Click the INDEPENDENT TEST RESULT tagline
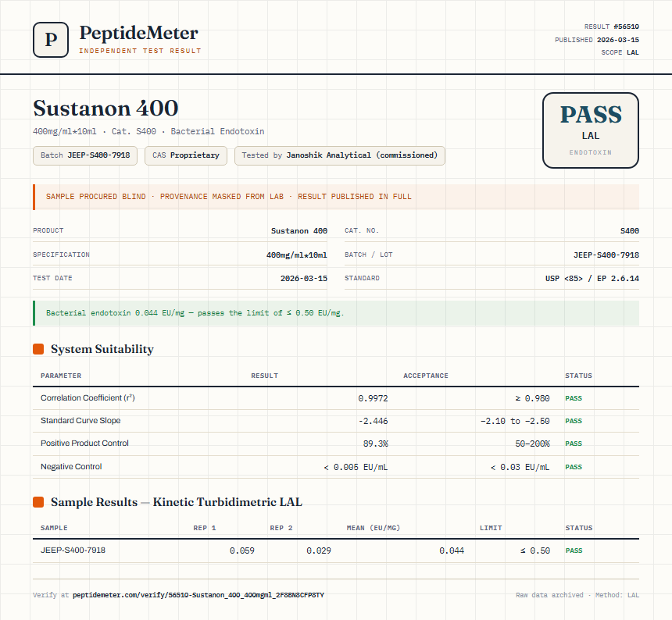This screenshot has width=672, height=620. point(140,51)
